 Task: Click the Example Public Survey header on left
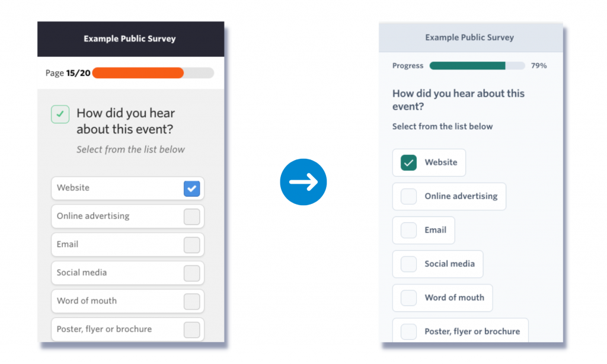[x=130, y=39]
